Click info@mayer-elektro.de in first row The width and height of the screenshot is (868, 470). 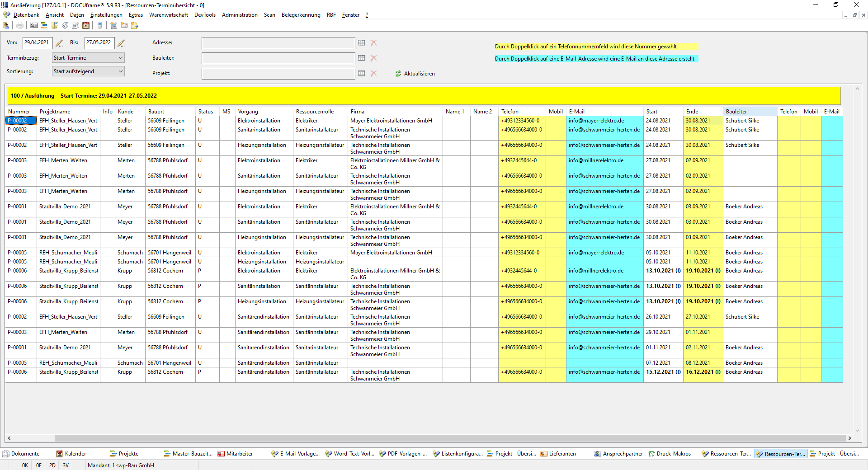click(596, 121)
